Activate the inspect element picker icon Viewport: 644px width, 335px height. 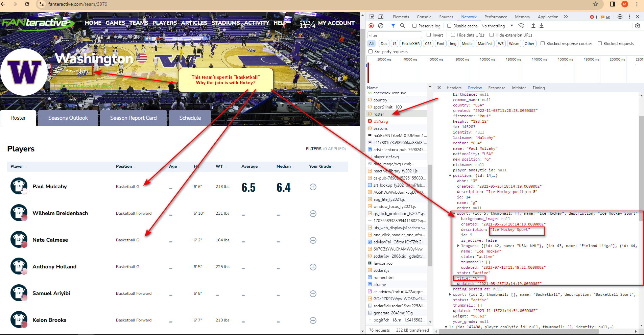tap(371, 17)
